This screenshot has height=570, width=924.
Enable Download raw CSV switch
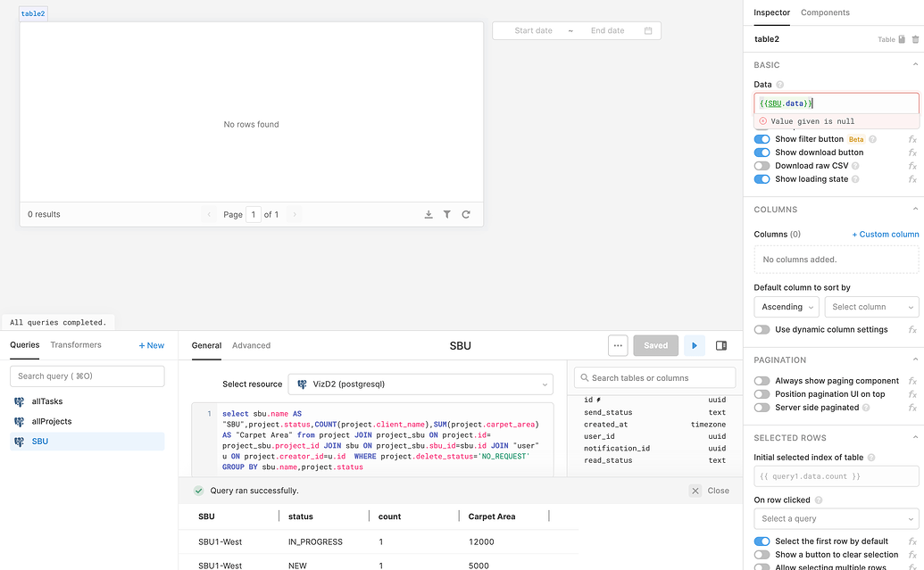coord(762,166)
